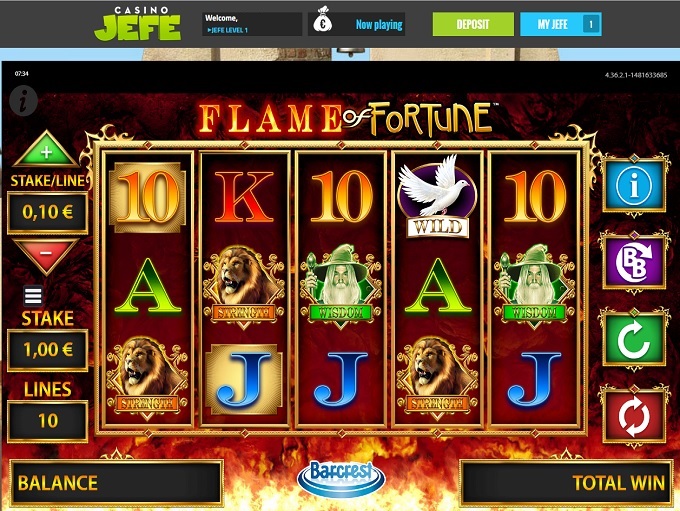The width and height of the screenshot is (680, 511).
Task: Spin the reels with the red button
Action: (x=634, y=416)
